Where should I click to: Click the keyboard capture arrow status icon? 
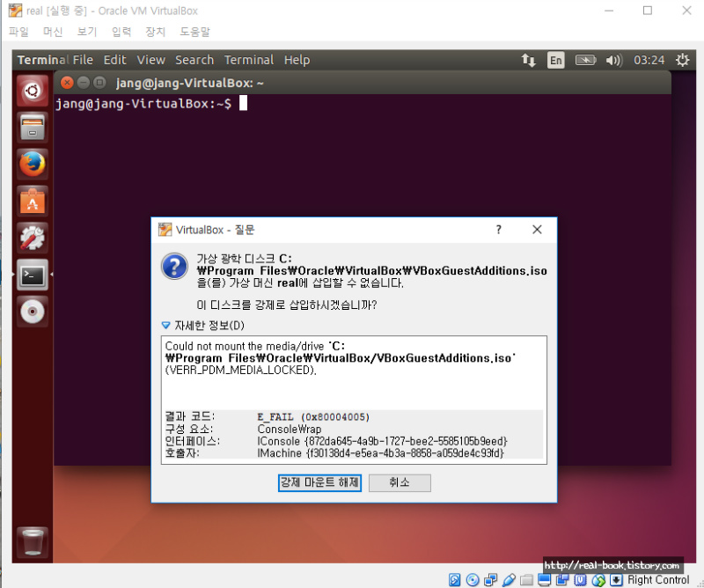pos(616,580)
